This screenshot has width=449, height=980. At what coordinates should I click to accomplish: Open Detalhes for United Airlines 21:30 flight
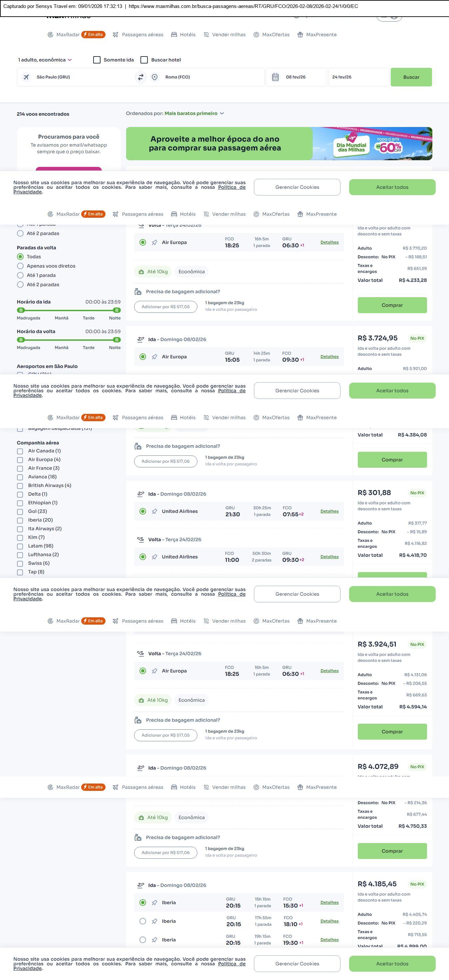coord(330,511)
